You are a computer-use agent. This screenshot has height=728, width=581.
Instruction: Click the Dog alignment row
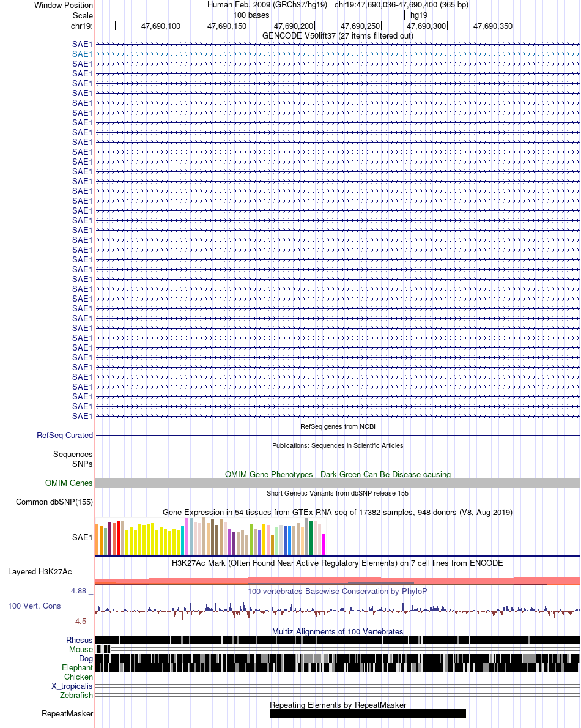coord(338,658)
